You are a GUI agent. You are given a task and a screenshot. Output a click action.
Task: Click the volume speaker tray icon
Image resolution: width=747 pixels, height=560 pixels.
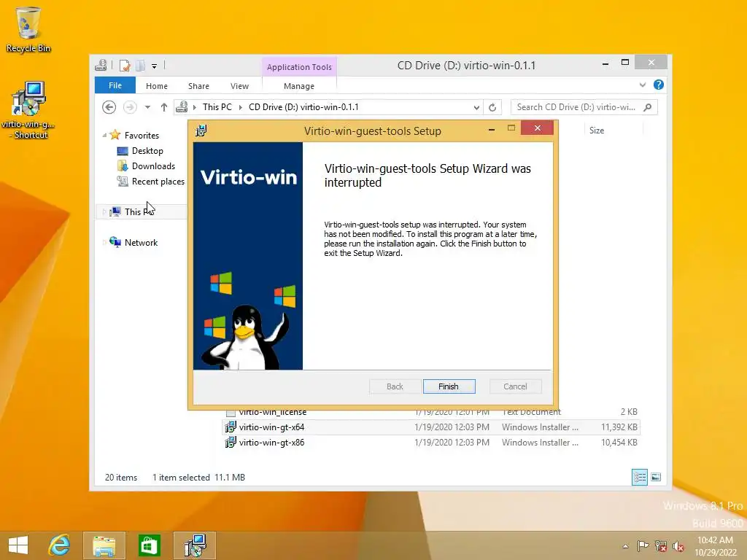[x=678, y=545]
